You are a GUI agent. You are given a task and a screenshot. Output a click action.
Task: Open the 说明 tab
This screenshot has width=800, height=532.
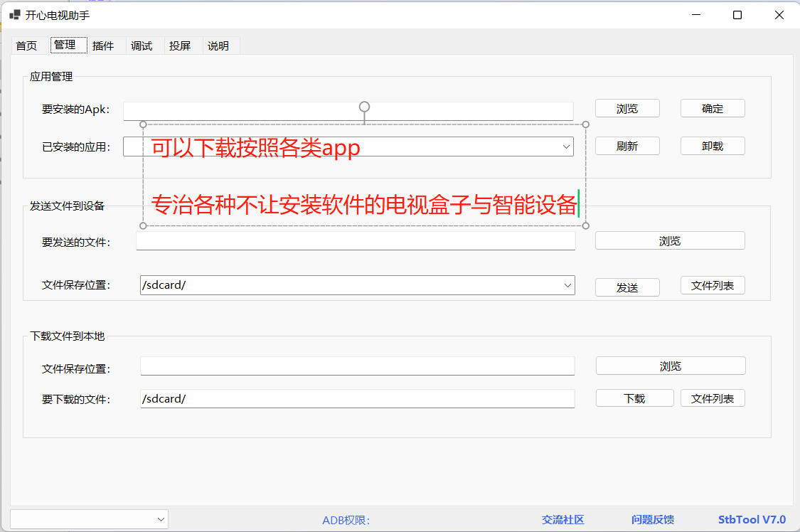[x=218, y=46]
